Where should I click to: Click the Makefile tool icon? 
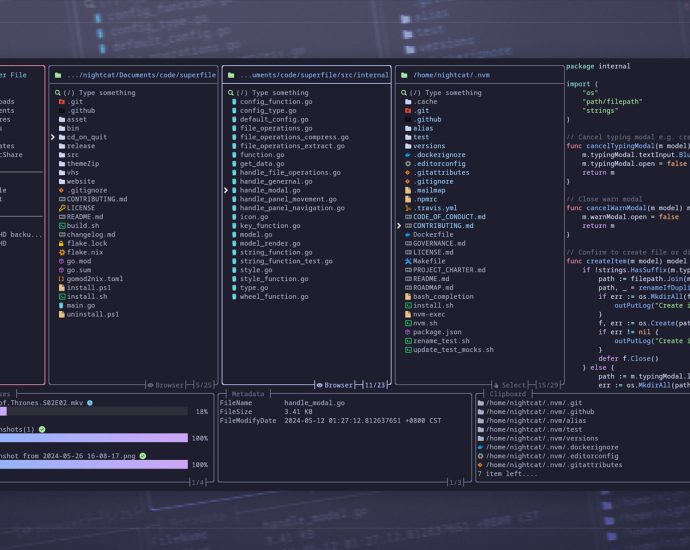click(x=408, y=261)
